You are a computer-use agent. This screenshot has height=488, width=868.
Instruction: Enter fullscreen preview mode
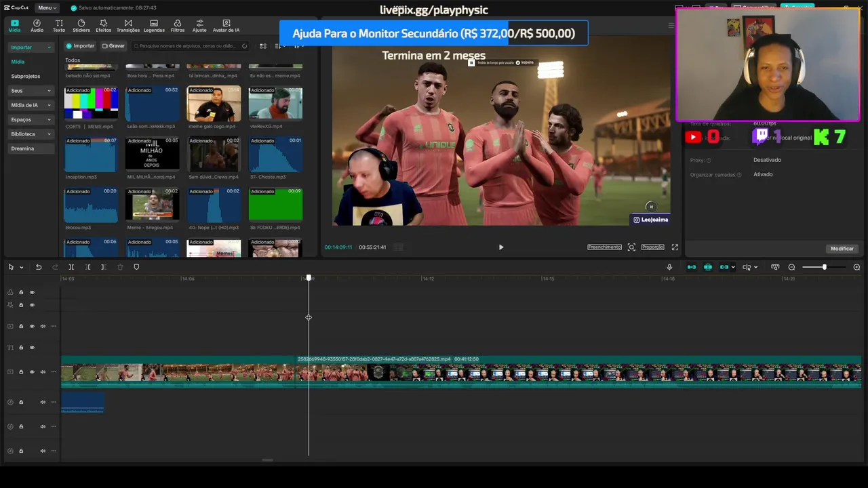click(x=675, y=247)
